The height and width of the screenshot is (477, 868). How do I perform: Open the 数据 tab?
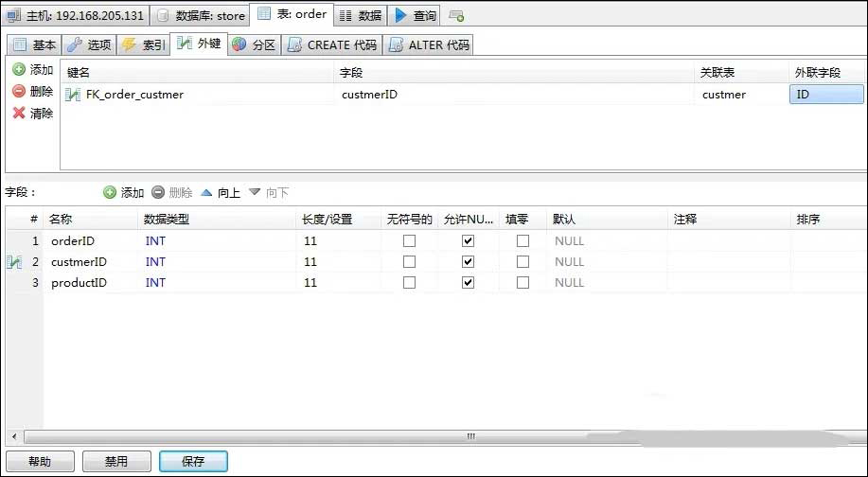361,15
